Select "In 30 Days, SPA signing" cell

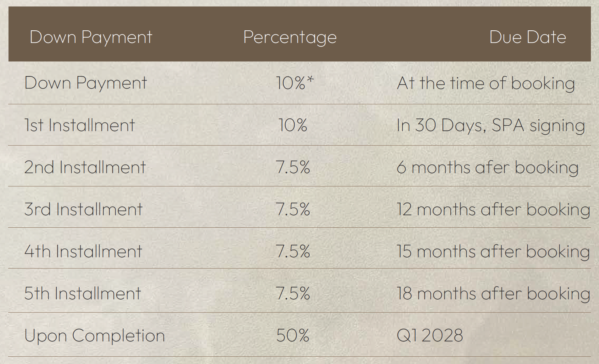pos(491,125)
